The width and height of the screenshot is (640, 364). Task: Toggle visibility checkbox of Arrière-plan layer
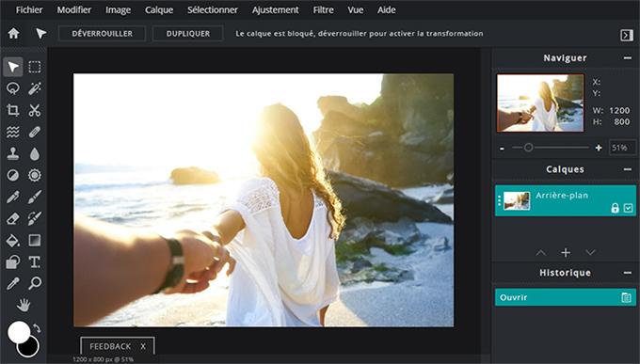(628, 208)
